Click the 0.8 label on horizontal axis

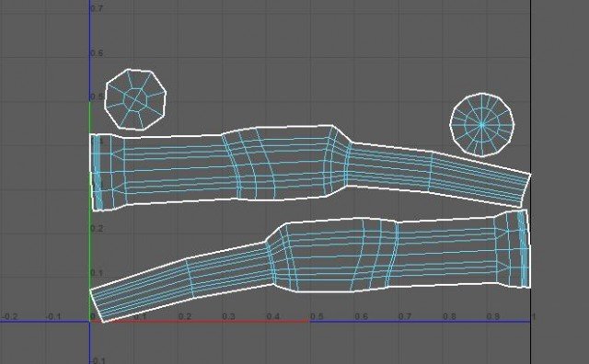point(449,317)
